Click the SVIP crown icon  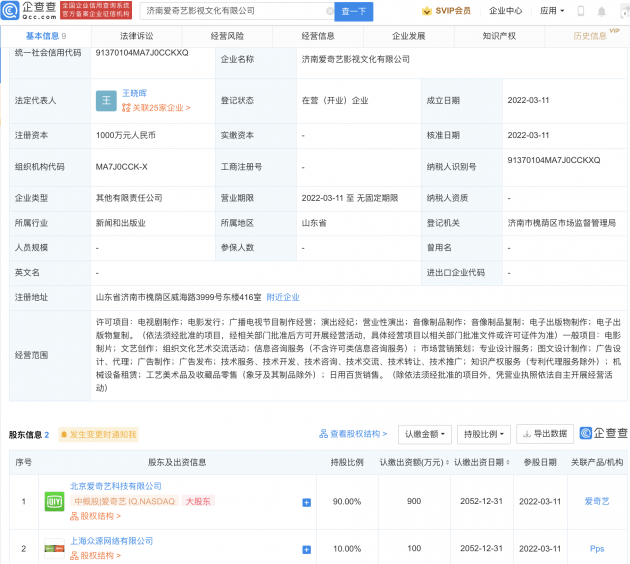coord(427,11)
